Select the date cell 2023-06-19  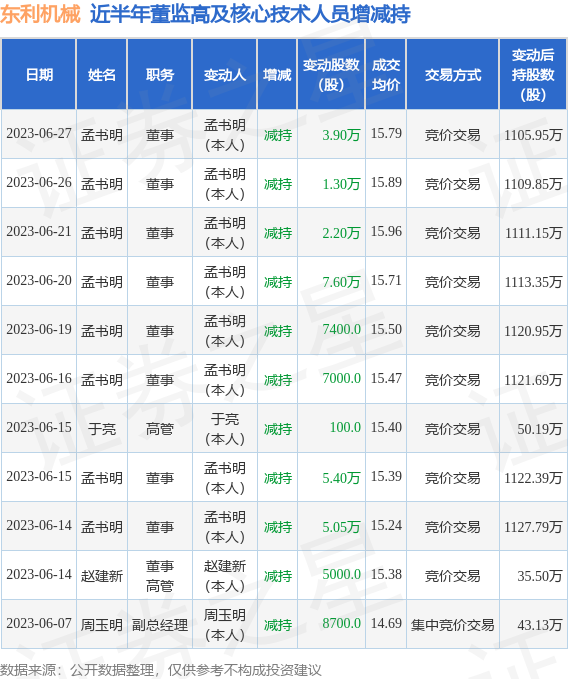click(39, 330)
